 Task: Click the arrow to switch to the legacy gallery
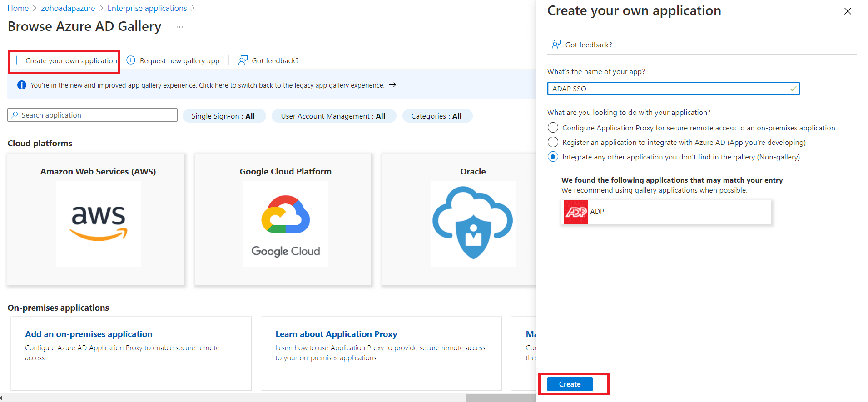393,85
